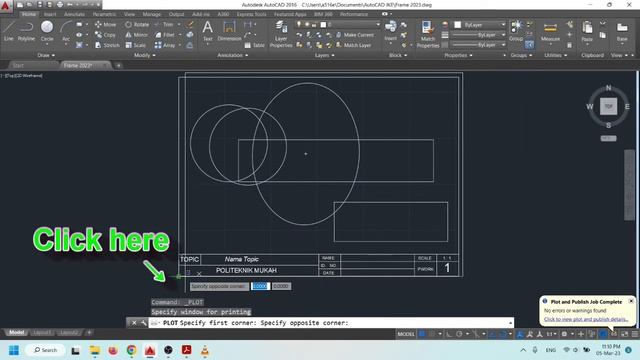Open the Output ribbon tab
This screenshot has width=640, height=360.
(176, 14)
